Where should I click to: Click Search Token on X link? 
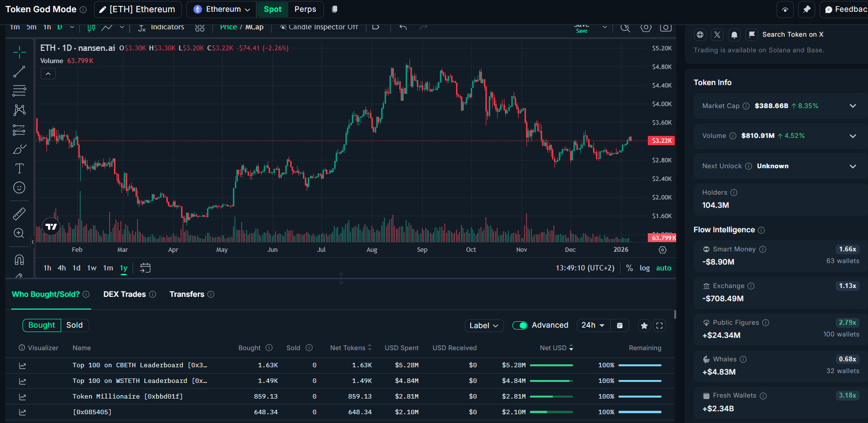792,35
